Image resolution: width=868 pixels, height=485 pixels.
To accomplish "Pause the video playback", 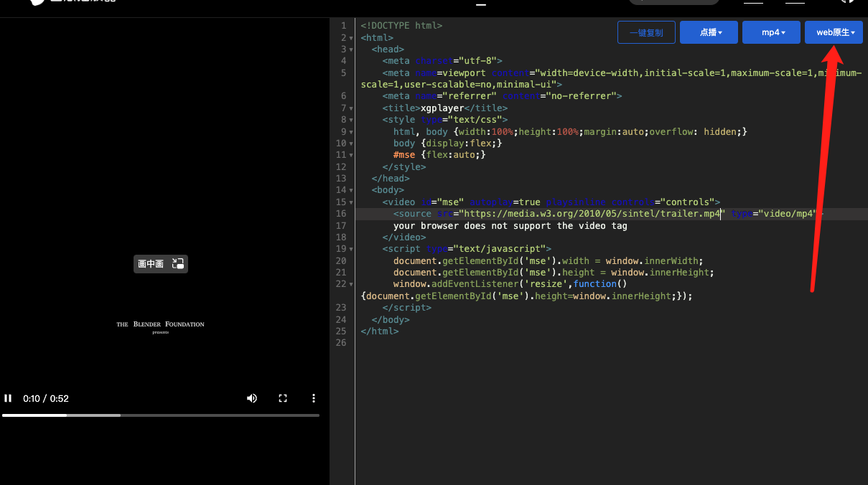I will (8, 398).
